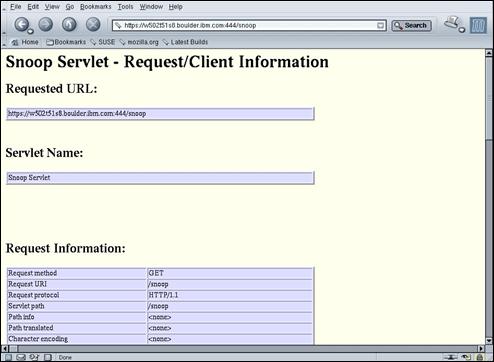This screenshot has height=362, width=494.
Task: Click the 'Servlet Name:' heading
Action: [44, 153]
